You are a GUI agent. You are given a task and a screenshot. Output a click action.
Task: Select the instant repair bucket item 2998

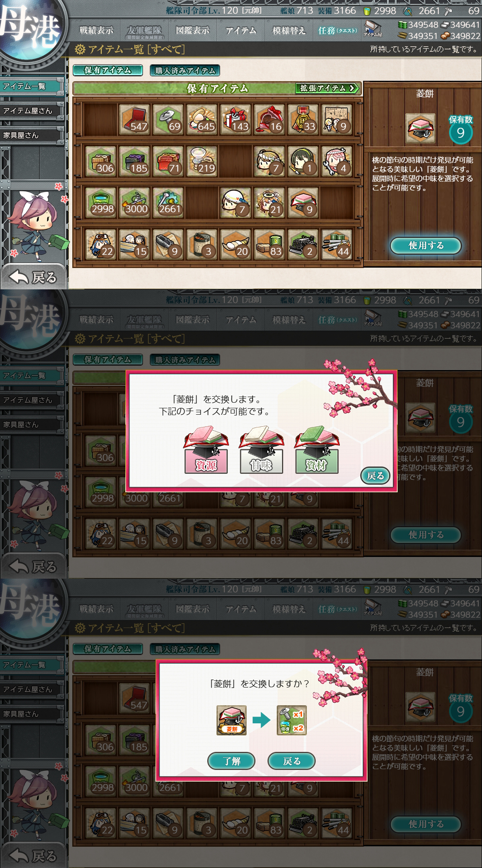coord(101,202)
